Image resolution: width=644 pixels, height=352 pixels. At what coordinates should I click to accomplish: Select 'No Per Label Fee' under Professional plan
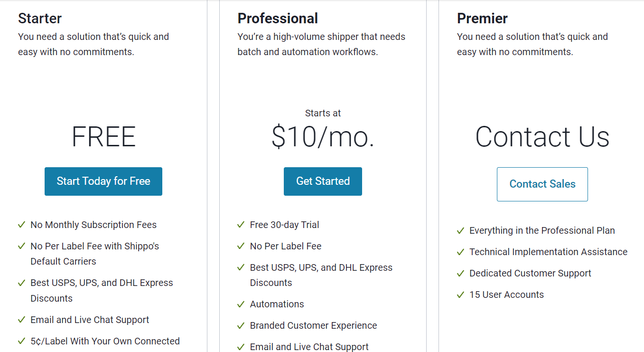point(285,246)
